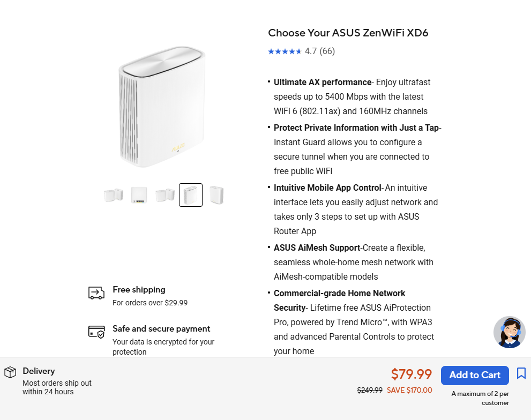The height and width of the screenshot is (420, 531).
Task: Add the ZenWiFi XD6 to cart
Action: [475, 375]
